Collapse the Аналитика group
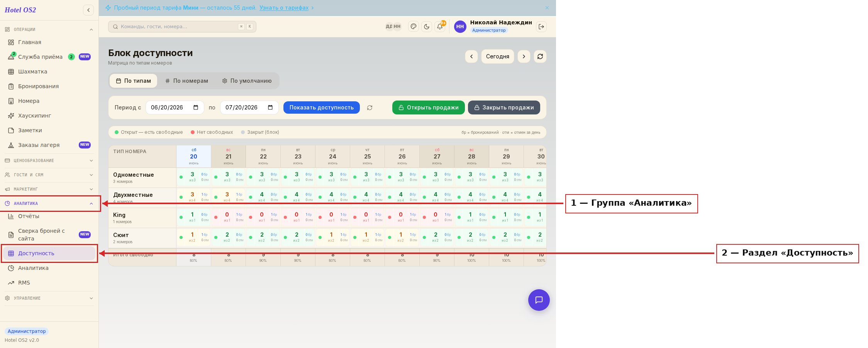Screen dimensions: 868x348 [49, 203]
